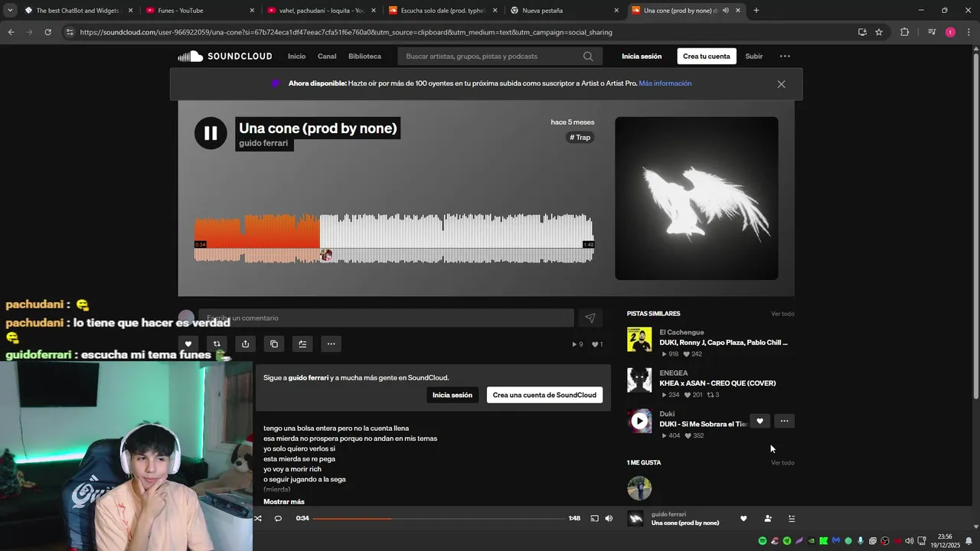Seek on the bottom player progress bar
Screen dimensions: 980x551
[439, 518]
